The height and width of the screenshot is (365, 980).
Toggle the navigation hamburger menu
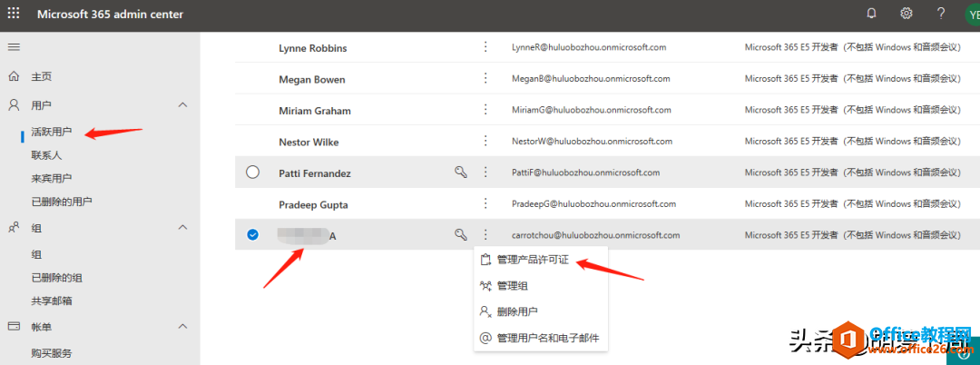click(13, 47)
